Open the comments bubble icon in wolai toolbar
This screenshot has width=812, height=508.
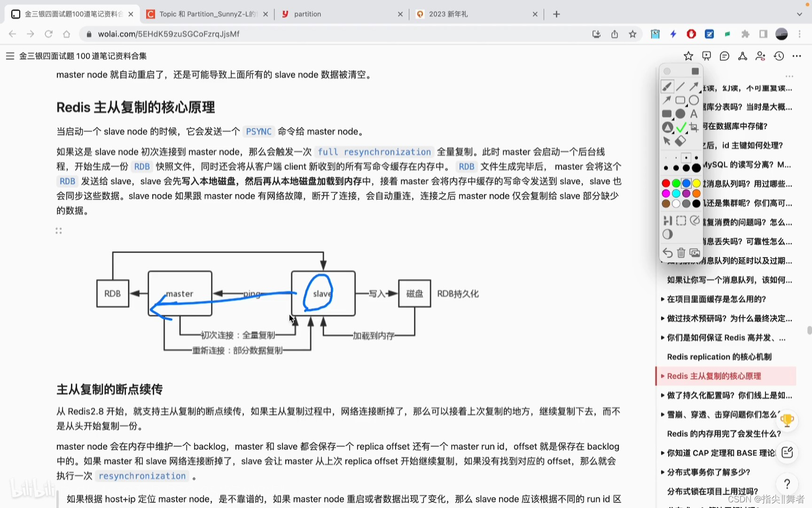point(725,56)
